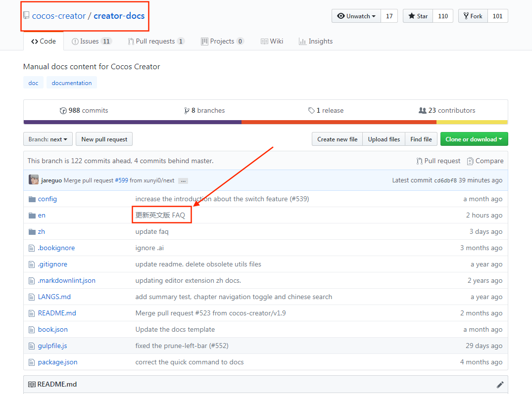Image resolution: width=532 pixels, height=394 pixels.
Task: Open the package.json file
Action: point(58,362)
